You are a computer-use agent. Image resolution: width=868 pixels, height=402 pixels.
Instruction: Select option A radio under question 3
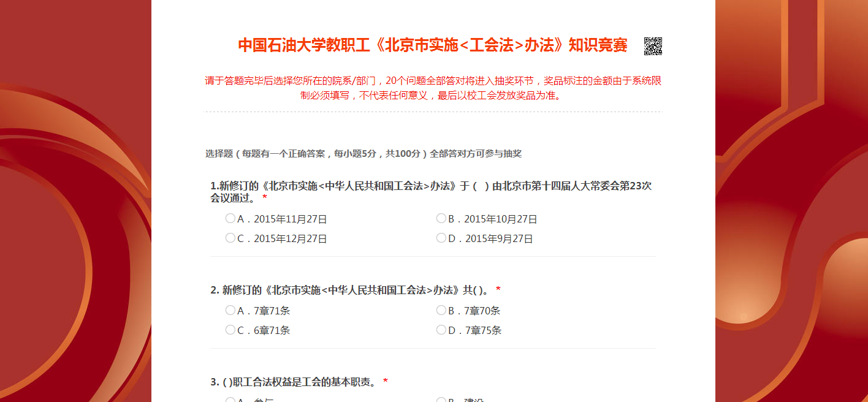coord(230,400)
